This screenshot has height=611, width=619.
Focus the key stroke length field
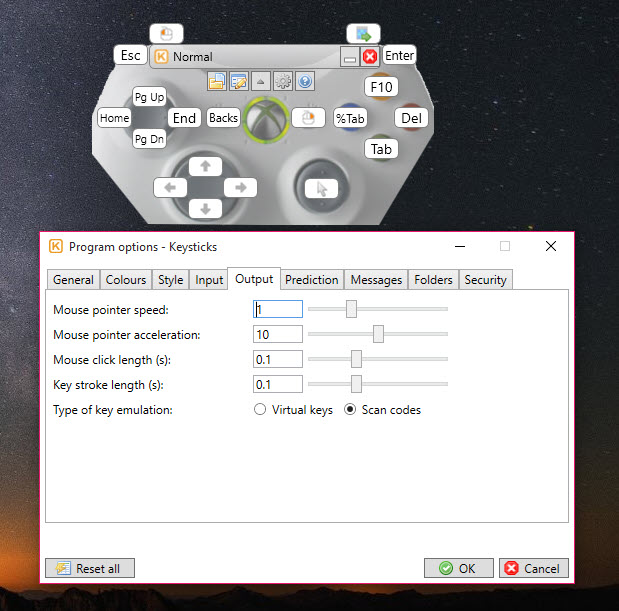point(278,384)
